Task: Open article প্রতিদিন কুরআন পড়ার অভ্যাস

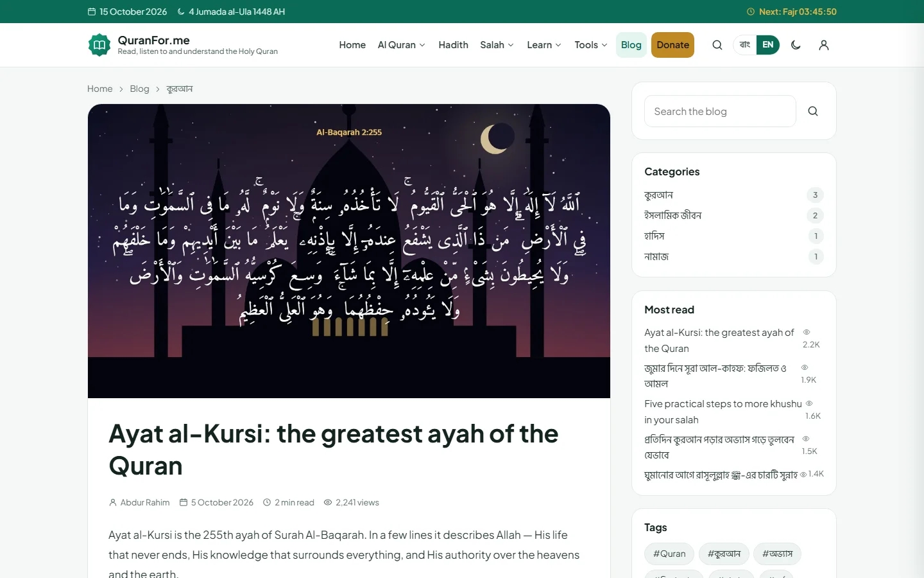Action: [719, 447]
